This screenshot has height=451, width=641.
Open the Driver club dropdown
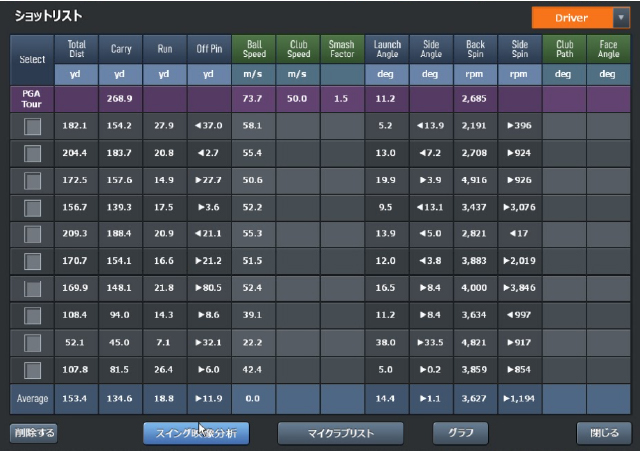(x=580, y=18)
